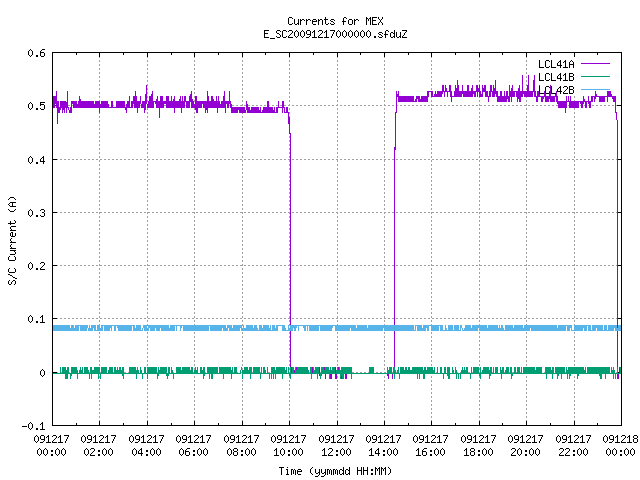Click the y-axis tick value 0.1
Viewport: 640px width, 480px height.
click(36, 319)
